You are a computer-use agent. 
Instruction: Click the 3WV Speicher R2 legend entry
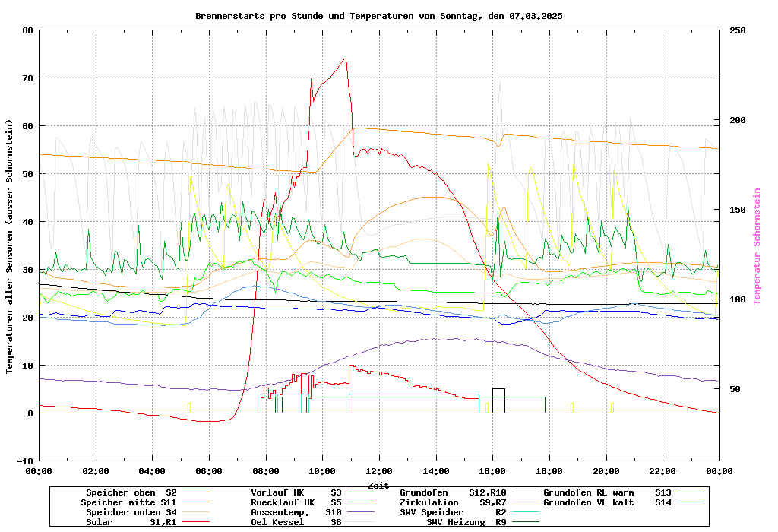[453, 512]
